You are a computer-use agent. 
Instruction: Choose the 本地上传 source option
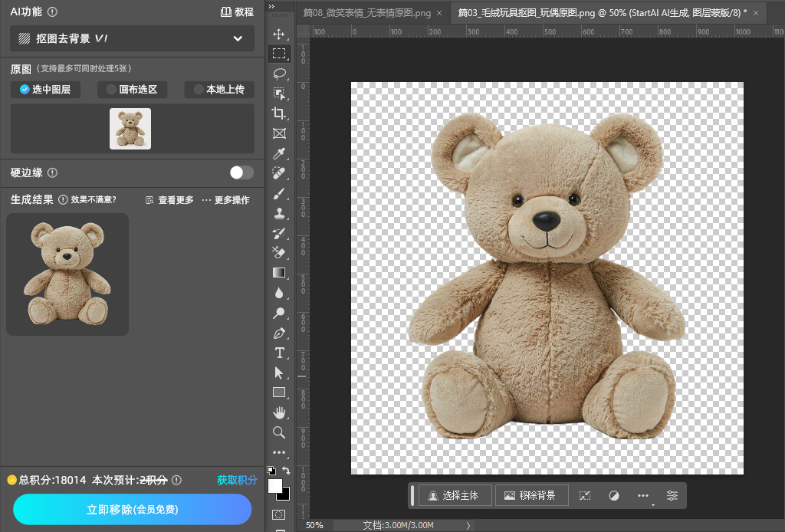pos(219,90)
